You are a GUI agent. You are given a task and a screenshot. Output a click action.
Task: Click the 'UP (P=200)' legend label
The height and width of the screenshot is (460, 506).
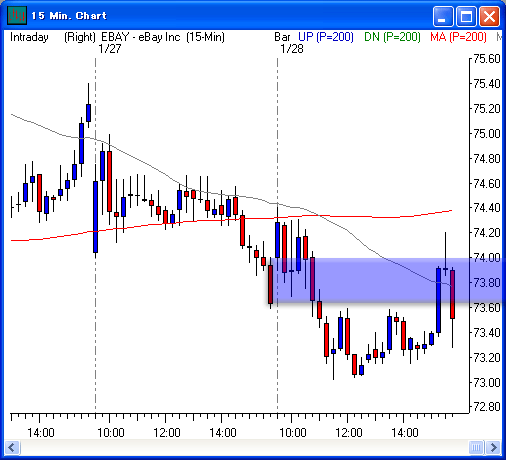pos(326,37)
